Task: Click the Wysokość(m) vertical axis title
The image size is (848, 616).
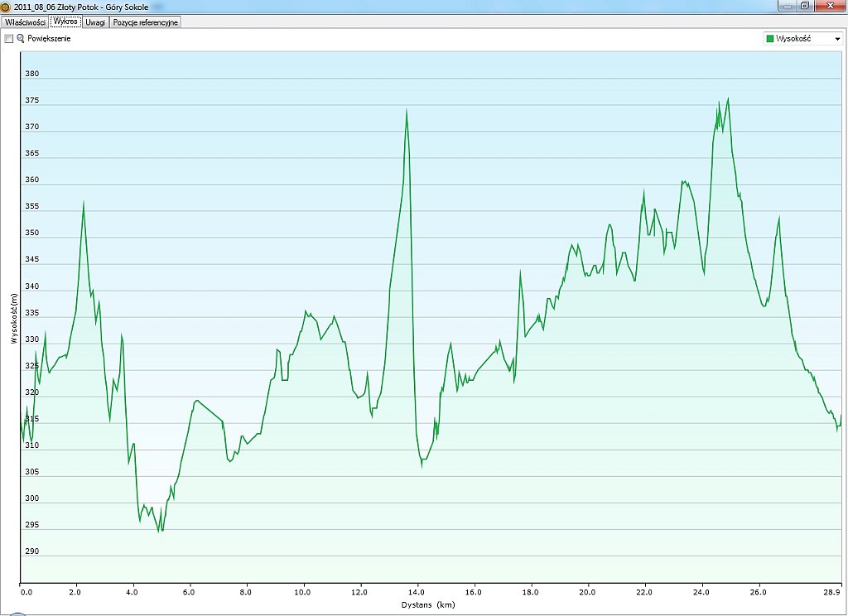Action: click(13, 319)
